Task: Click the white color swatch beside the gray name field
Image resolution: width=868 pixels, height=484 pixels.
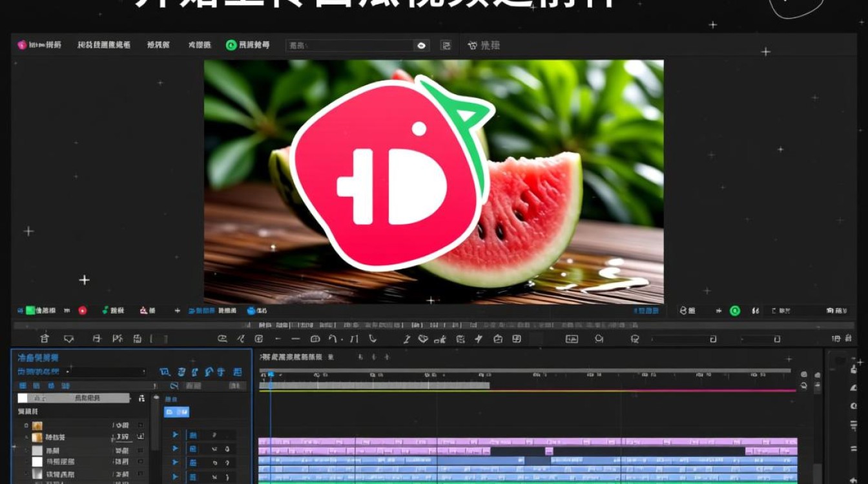Action: 23,398
